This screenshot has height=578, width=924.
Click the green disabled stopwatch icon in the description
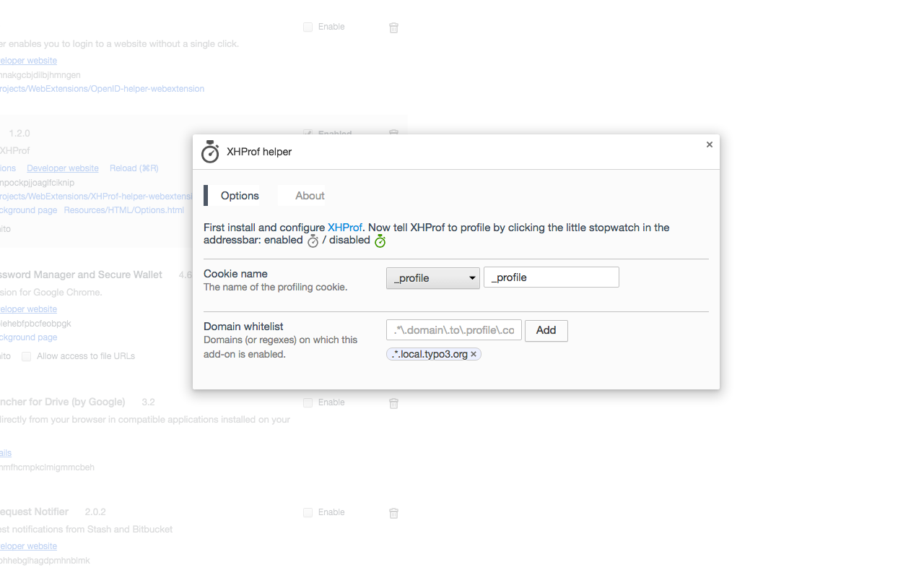[380, 241]
